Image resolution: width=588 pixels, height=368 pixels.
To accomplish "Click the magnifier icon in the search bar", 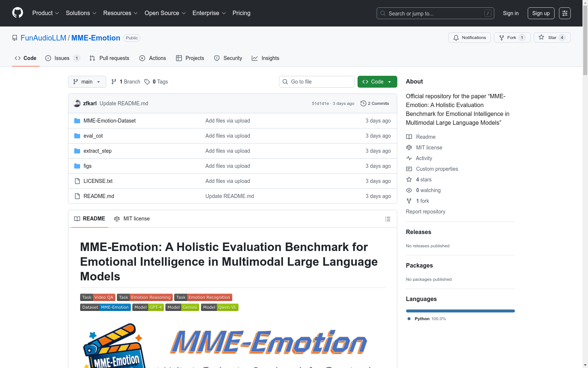I will tap(383, 13).
